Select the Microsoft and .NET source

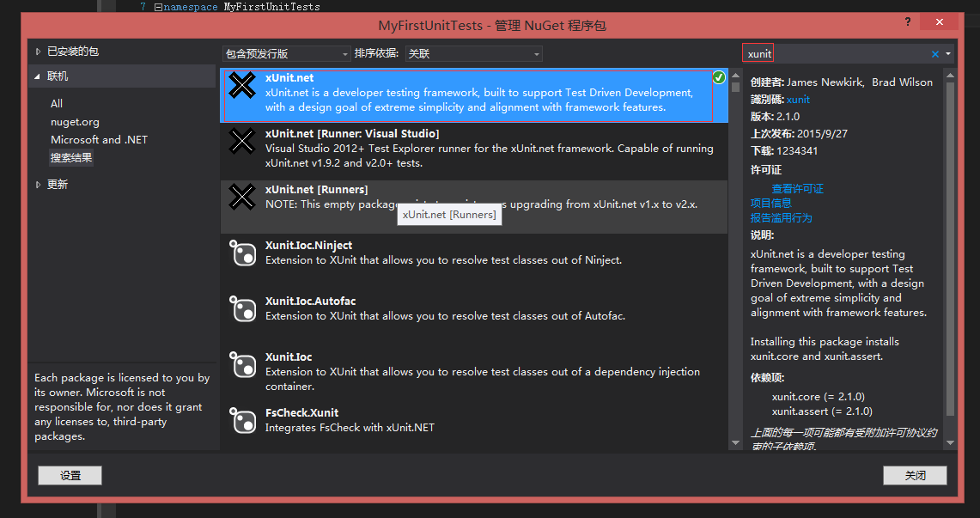pos(100,140)
